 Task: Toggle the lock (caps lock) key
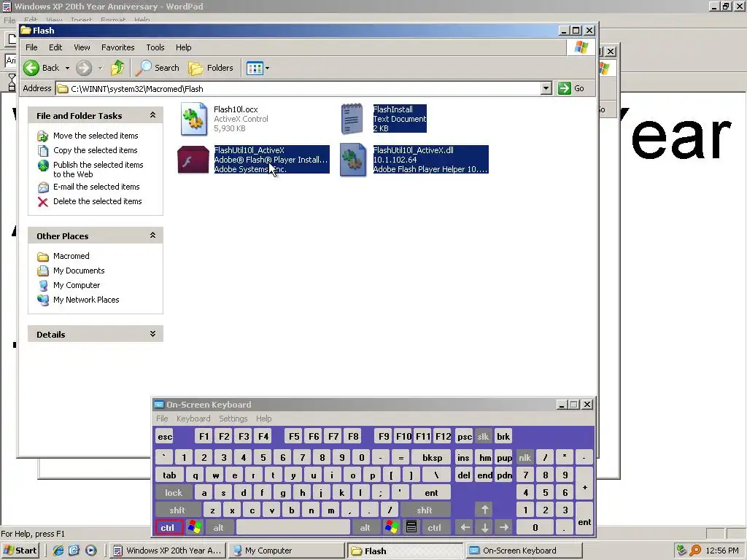[x=174, y=492]
